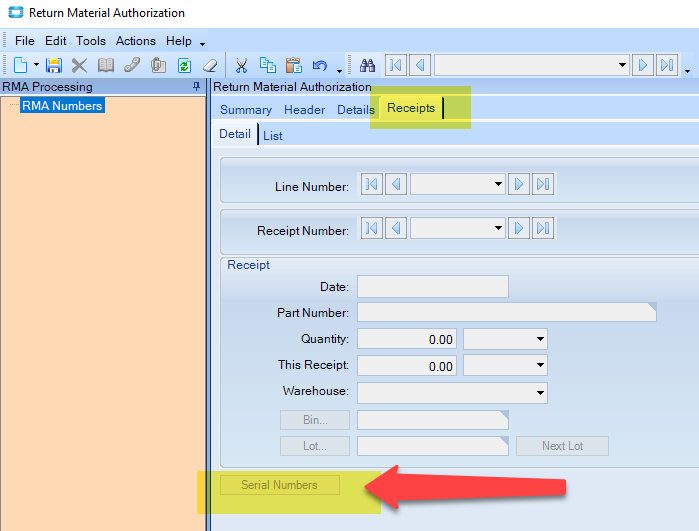This screenshot has width=699, height=531.
Task: Click the attachment link icon in the toolbar
Action: 132,66
